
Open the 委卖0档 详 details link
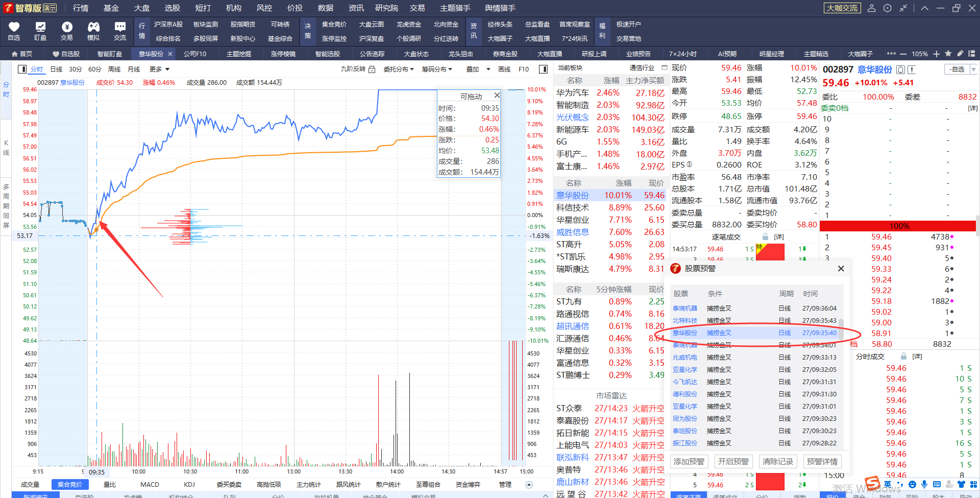tap(973, 108)
